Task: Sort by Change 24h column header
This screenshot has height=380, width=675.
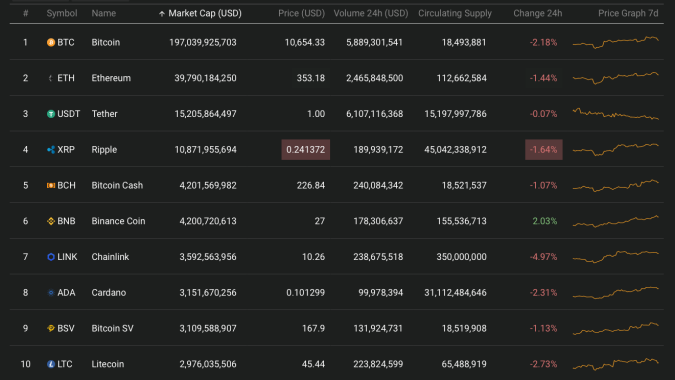Action: 538,13
